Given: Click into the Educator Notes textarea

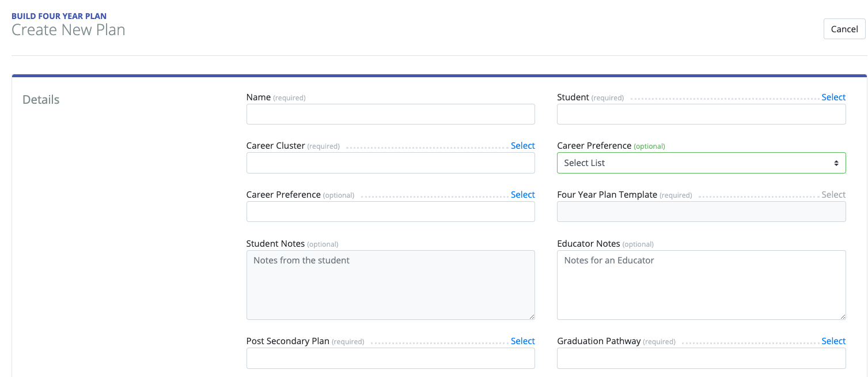Looking at the screenshot, I should (x=701, y=285).
